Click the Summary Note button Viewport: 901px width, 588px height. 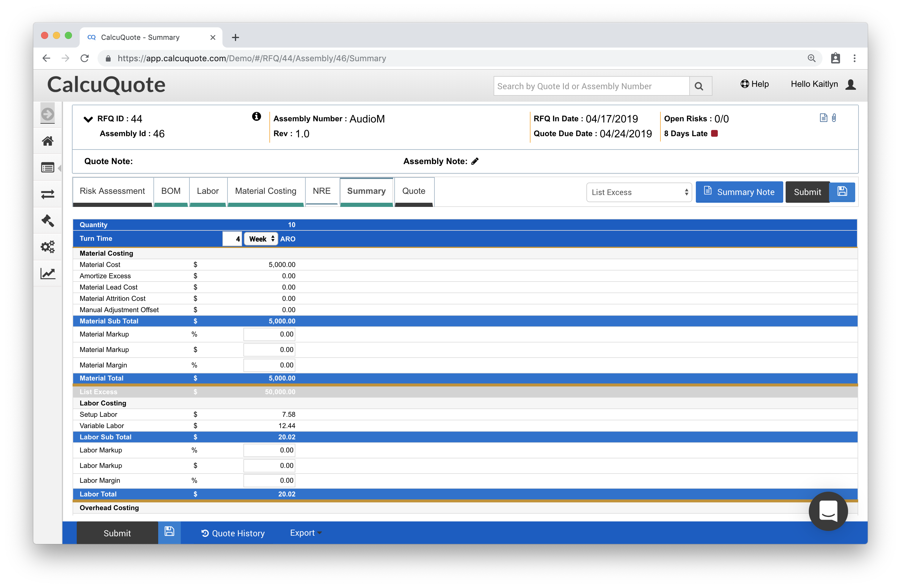pyautogui.click(x=739, y=192)
